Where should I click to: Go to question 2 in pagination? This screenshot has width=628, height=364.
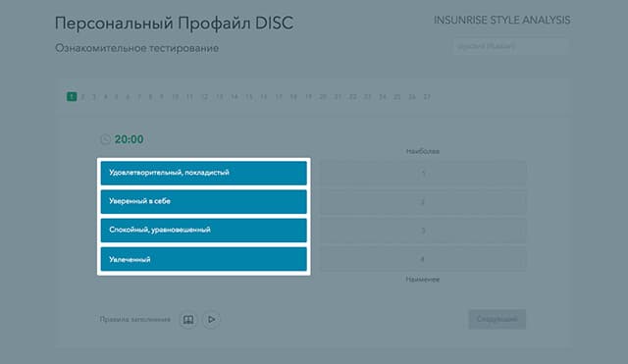pos(82,97)
